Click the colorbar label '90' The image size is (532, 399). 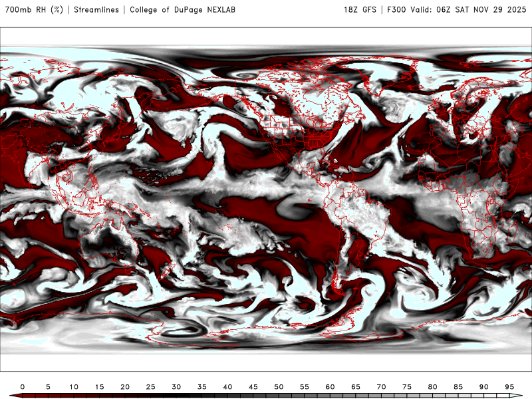click(484, 387)
